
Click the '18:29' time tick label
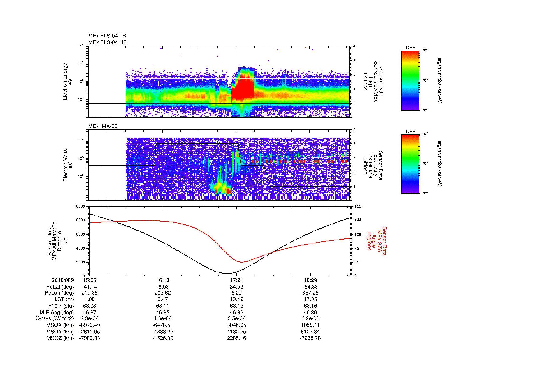coord(310,280)
